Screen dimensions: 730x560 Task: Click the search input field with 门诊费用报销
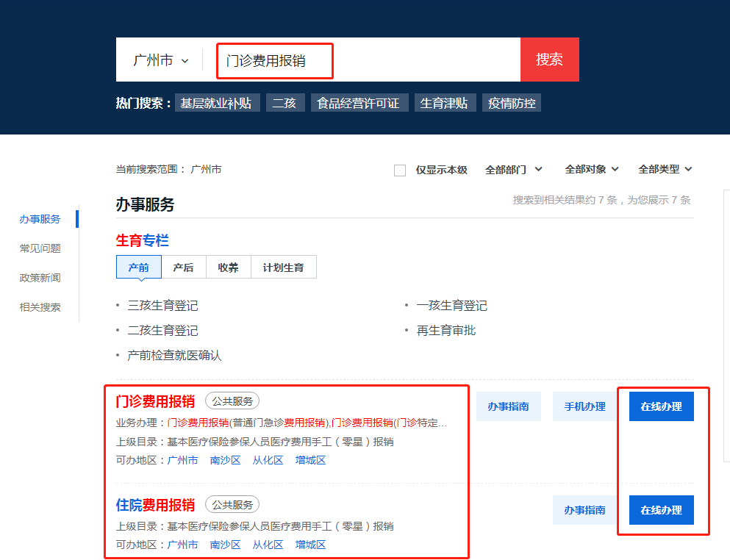pyautogui.click(x=275, y=61)
